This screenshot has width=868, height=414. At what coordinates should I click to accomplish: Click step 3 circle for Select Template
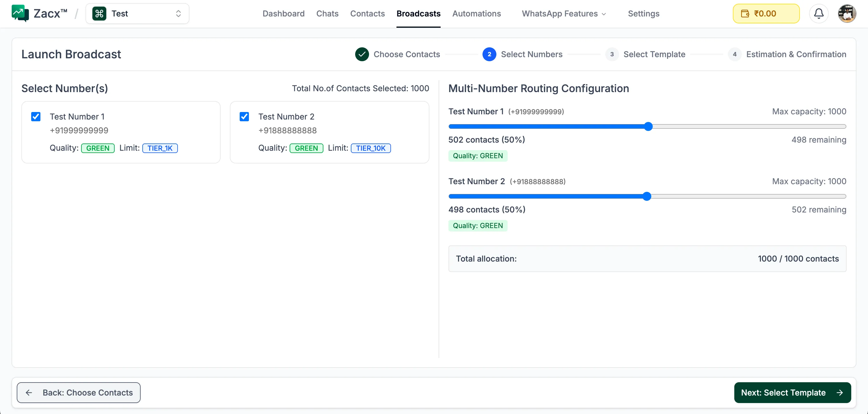point(612,54)
